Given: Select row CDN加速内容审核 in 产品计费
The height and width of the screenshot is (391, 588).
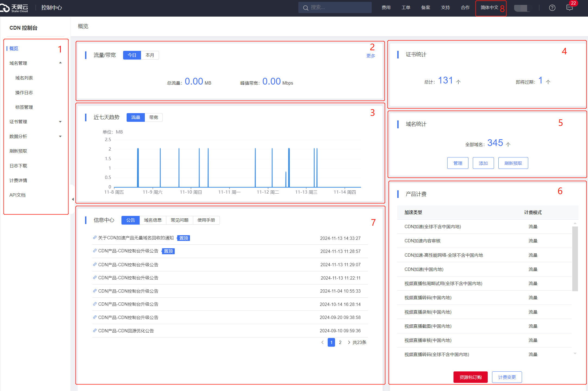Looking at the screenshot, I should 484,241.
